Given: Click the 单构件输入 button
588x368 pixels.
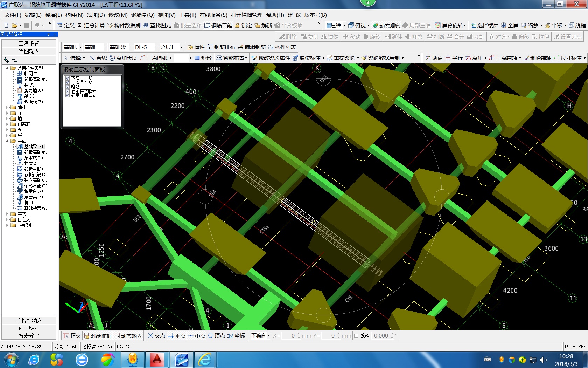Looking at the screenshot, I should click(x=29, y=320).
